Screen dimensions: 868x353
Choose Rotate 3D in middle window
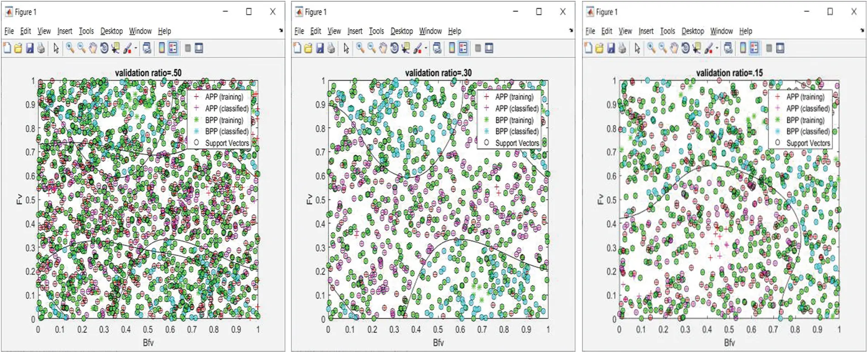click(394, 48)
